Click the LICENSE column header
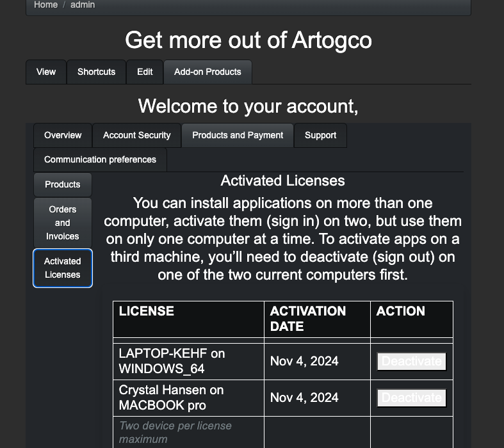 tap(189, 319)
